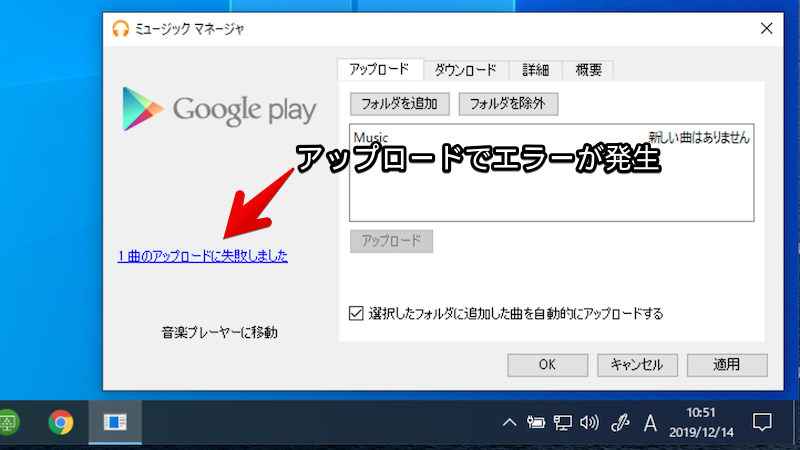
Task: Select the Music folder in list
Action: [371, 137]
